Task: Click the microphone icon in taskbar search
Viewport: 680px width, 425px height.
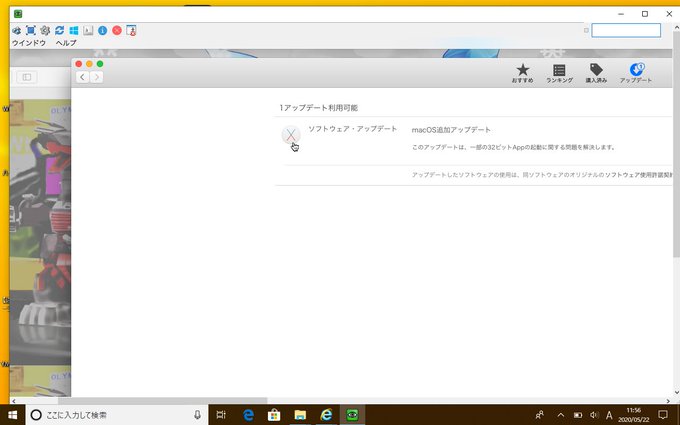Action: tap(197, 415)
